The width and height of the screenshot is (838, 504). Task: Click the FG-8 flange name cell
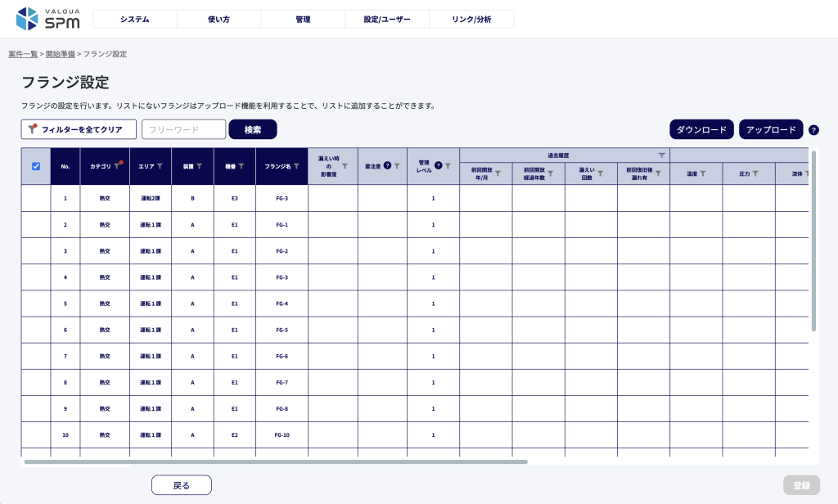point(282,408)
